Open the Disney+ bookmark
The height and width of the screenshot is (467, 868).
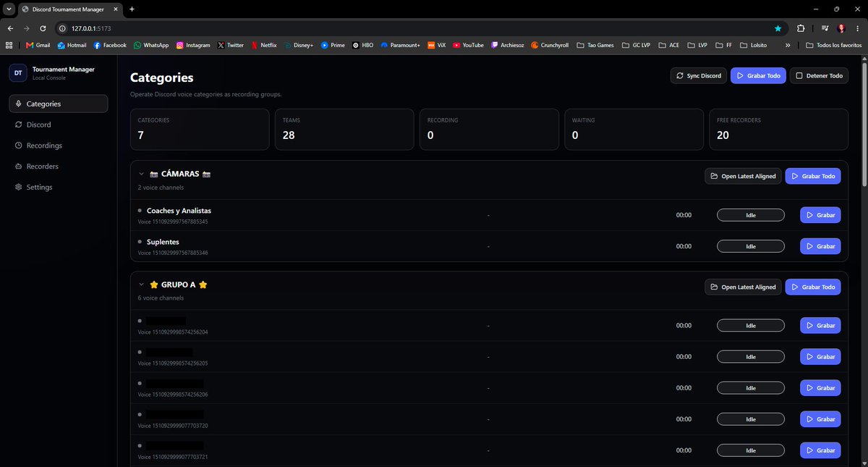298,45
